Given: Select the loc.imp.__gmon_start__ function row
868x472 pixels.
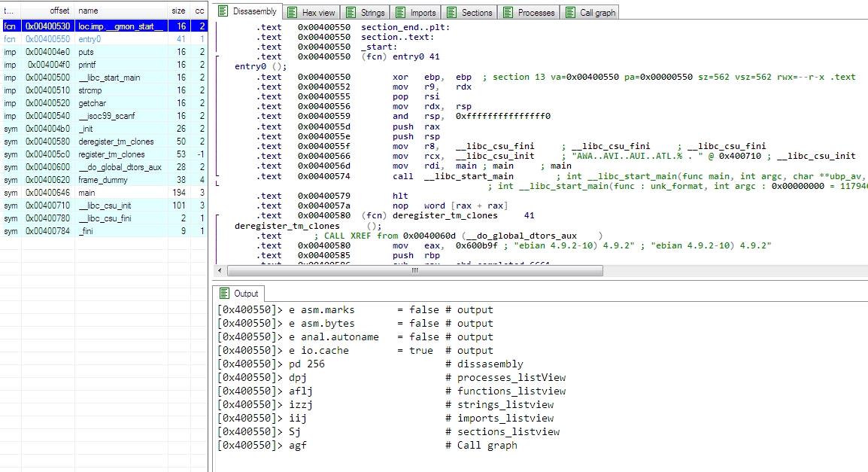Looking at the screenshot, I should tap(104, 26).
